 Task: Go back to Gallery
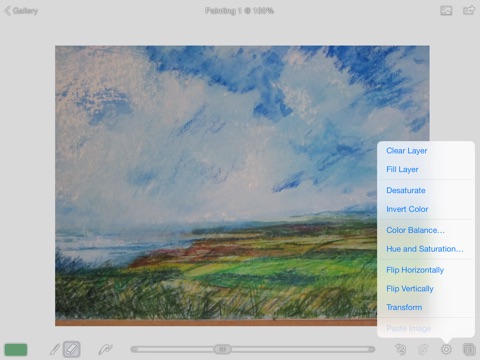point(21,11)
